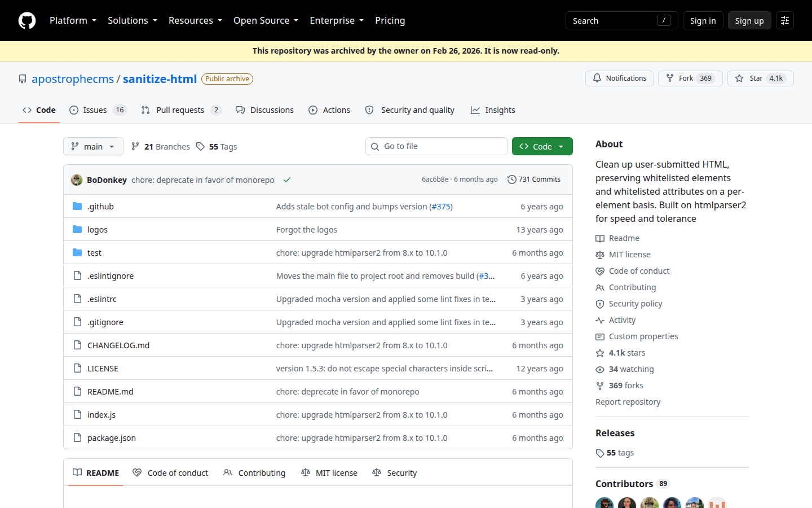Screen dimensions: 812x508
Task: Star the repository with Star button
Action: pyautogui.click(x=761, y=78)
